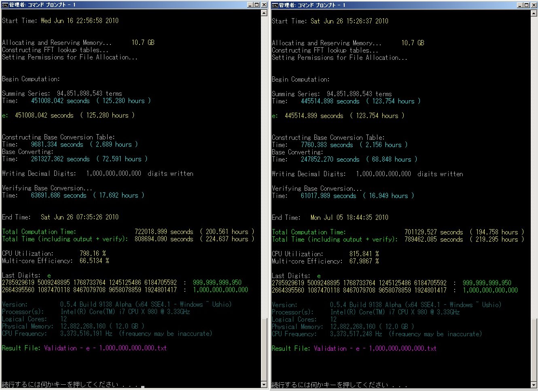Close the left command prompt window

coord(264,5)
